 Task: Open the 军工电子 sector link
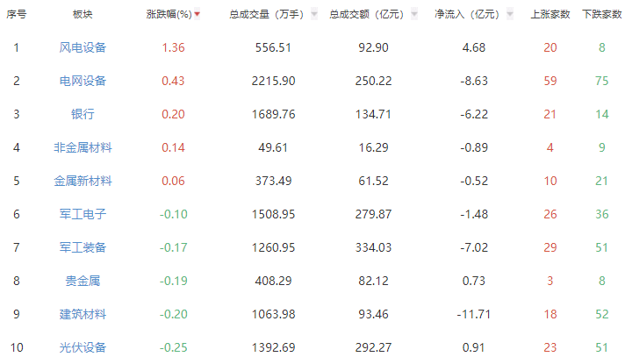(83, 214)
